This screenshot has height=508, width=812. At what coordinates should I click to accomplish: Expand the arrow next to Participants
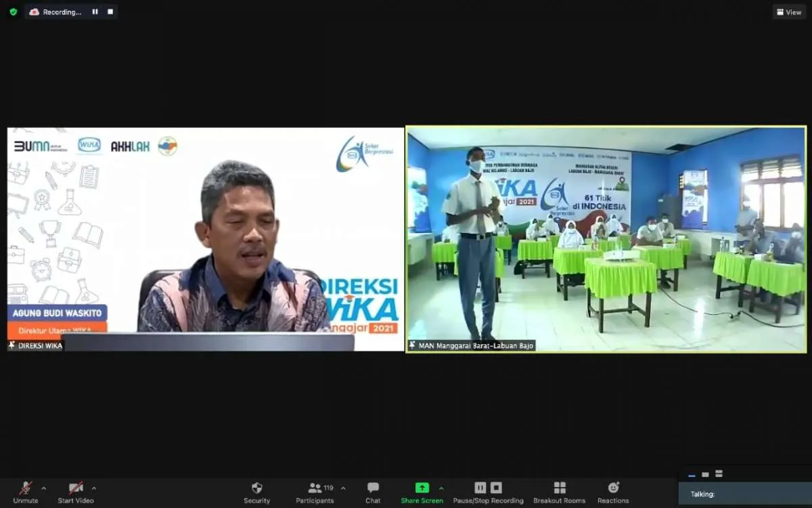(343, 488)
